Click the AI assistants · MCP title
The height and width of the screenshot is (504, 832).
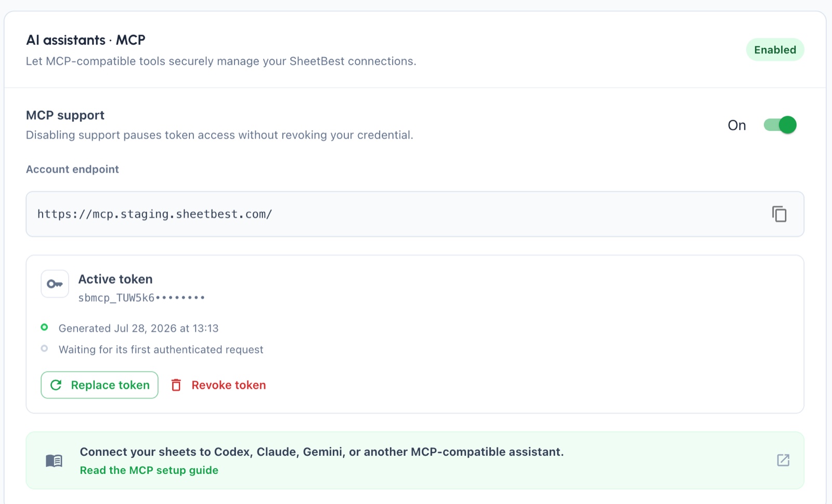[x=86, y=40]
